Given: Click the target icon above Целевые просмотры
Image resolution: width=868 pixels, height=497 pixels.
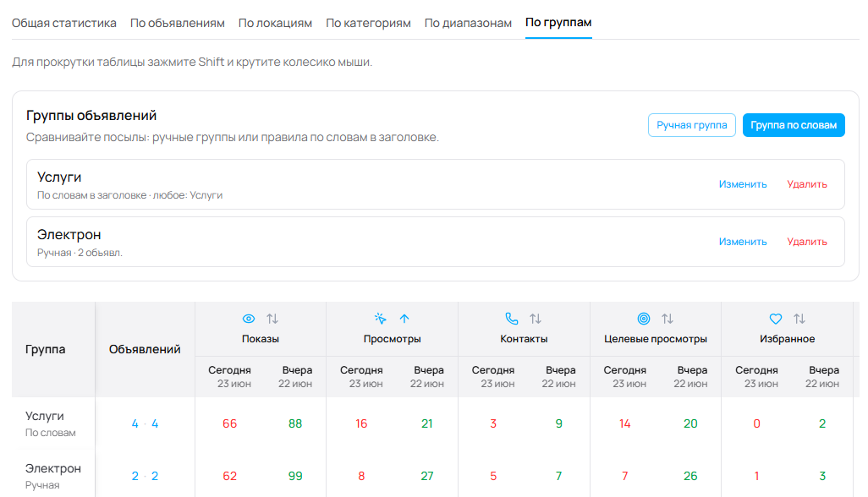Looking at the screenshot, I should [643, 319].
